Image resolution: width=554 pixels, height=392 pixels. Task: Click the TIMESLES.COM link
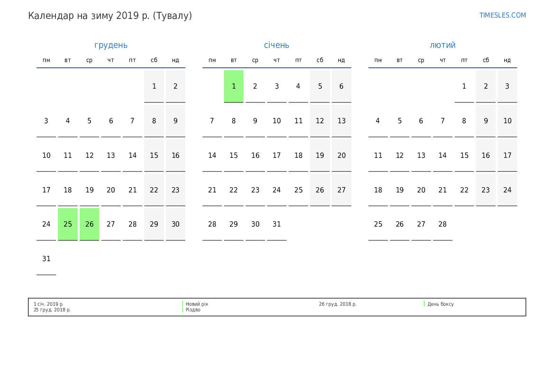click(502, 15)
